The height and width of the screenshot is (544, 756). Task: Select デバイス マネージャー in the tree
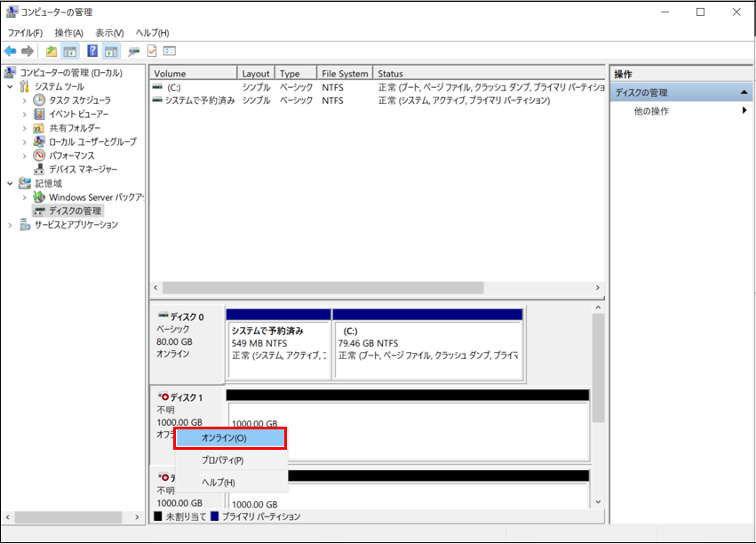83,169
